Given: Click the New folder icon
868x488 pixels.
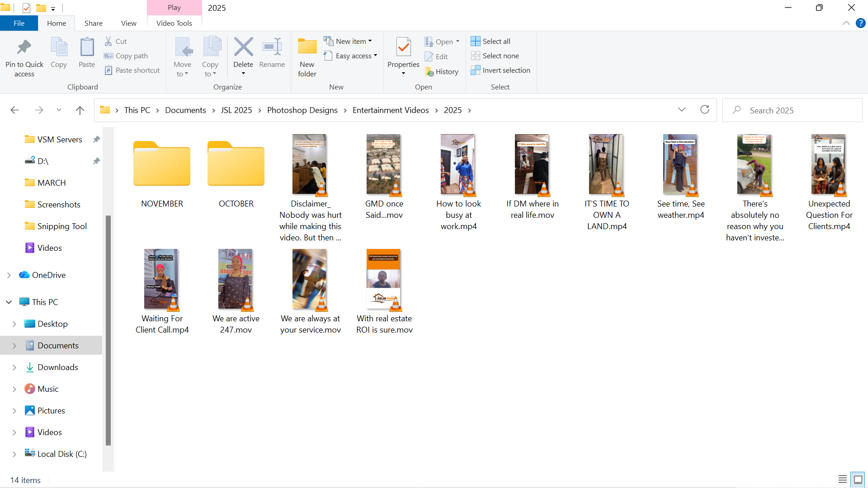Looking at the screenshot, I should (x=307, y=47).
